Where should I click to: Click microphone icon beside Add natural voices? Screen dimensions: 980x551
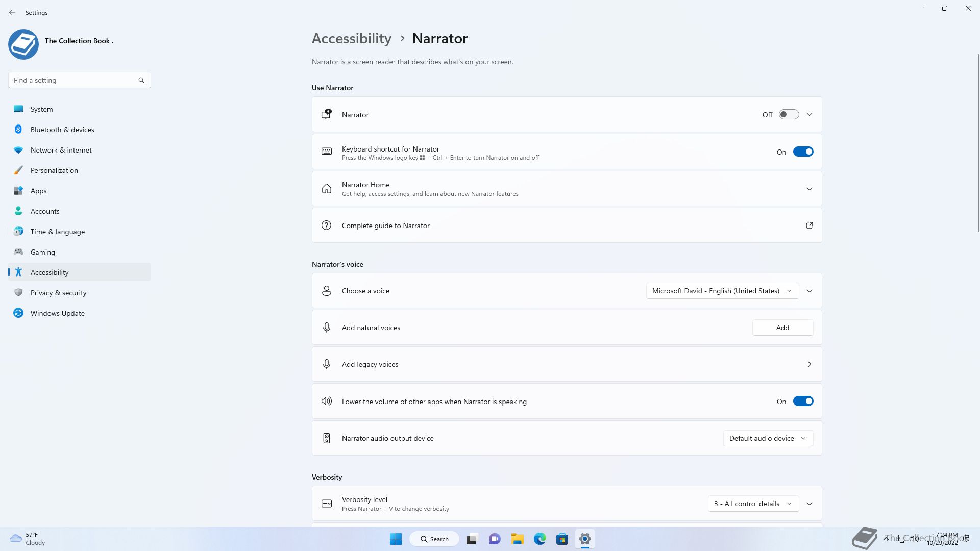tap(327, 328)
